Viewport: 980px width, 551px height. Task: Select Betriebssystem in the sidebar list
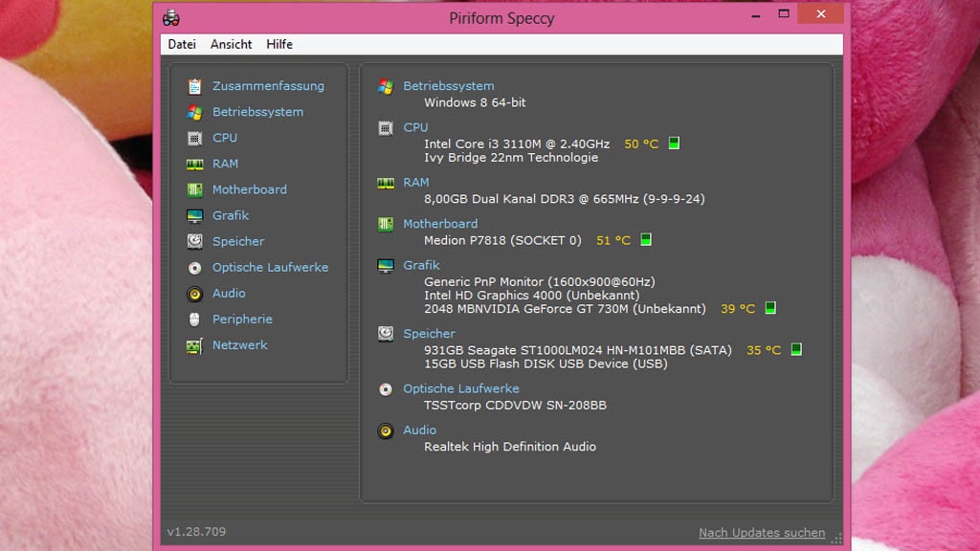tap(257, 112)
